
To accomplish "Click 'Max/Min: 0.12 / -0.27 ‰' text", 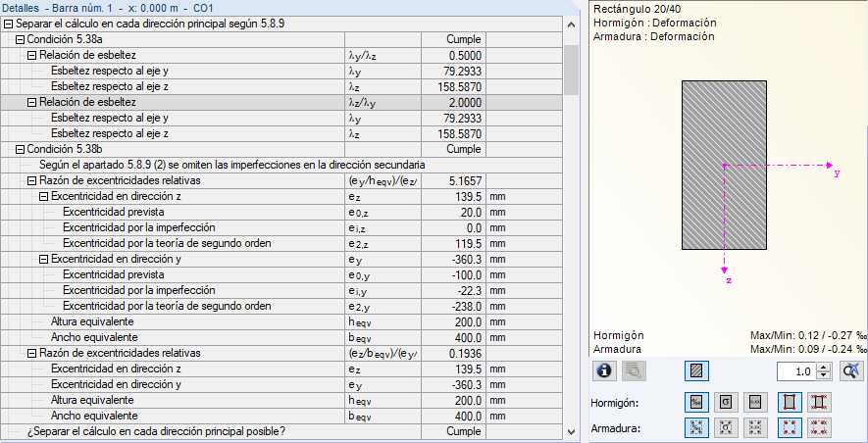I will [809, 335].
